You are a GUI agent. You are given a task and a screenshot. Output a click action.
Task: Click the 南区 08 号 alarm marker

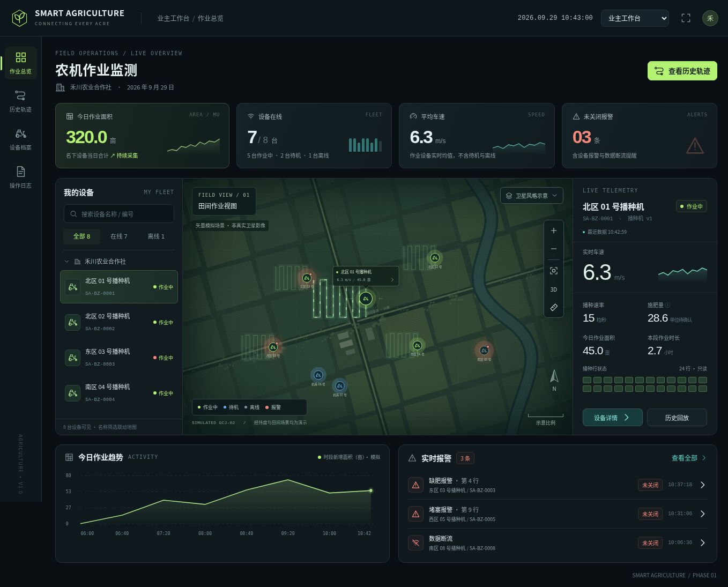pos(484,351)
